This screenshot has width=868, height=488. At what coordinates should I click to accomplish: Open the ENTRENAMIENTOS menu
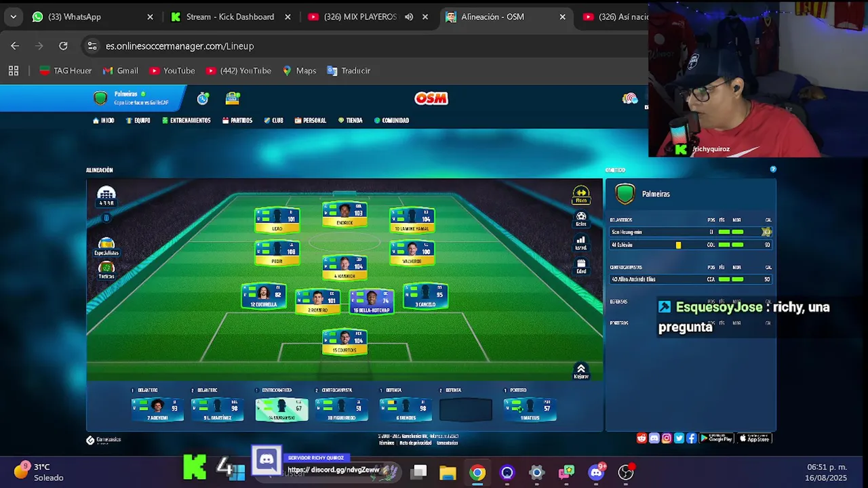(x=186, y=121)
